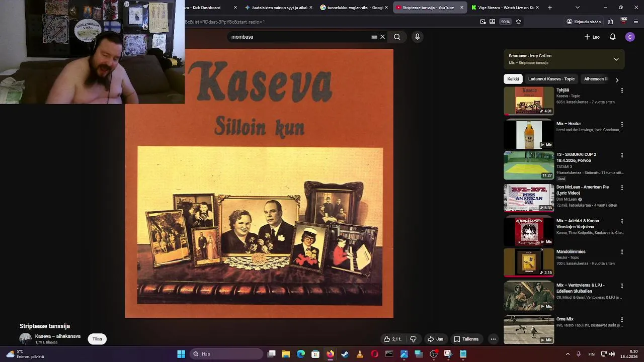Open browser extensions puzzle icon
Image resolution: width=644 pixels, height=362 pixels.
pos(610,22)
